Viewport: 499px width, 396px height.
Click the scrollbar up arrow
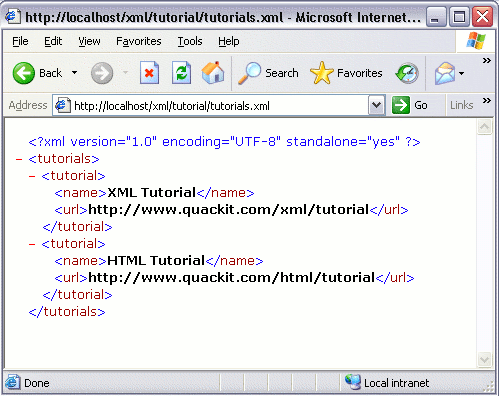tap(484, 127)
